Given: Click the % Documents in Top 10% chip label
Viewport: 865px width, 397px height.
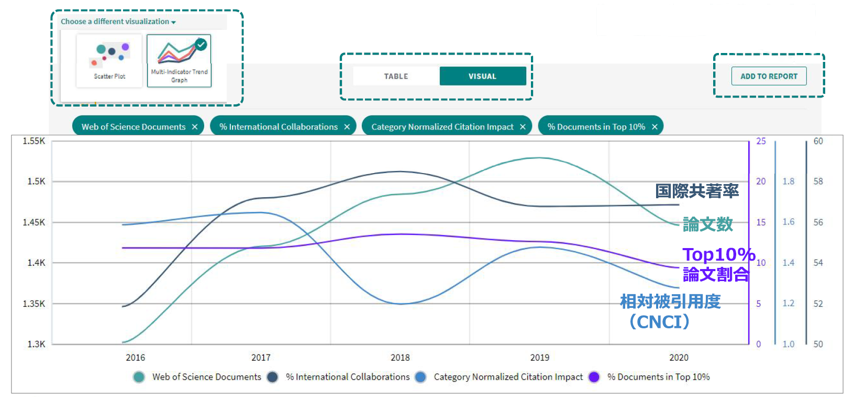Looking at the screenshot, I should pos(596,127).
